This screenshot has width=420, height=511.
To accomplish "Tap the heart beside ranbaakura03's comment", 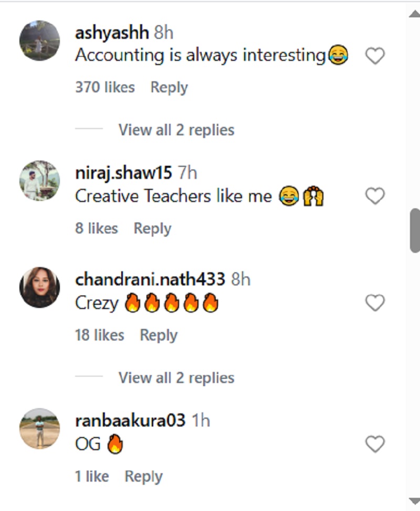I will click(375, 444).
